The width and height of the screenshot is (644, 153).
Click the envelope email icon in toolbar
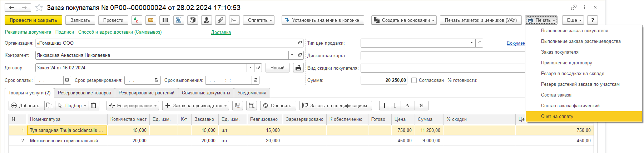pyautogui.click(x=151, y=20)
